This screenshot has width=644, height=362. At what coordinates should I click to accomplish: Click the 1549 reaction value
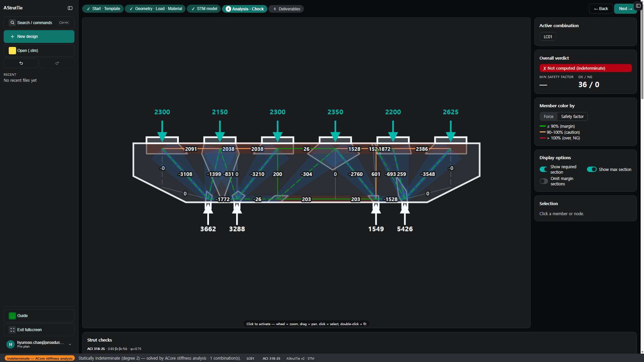(376, 229)
